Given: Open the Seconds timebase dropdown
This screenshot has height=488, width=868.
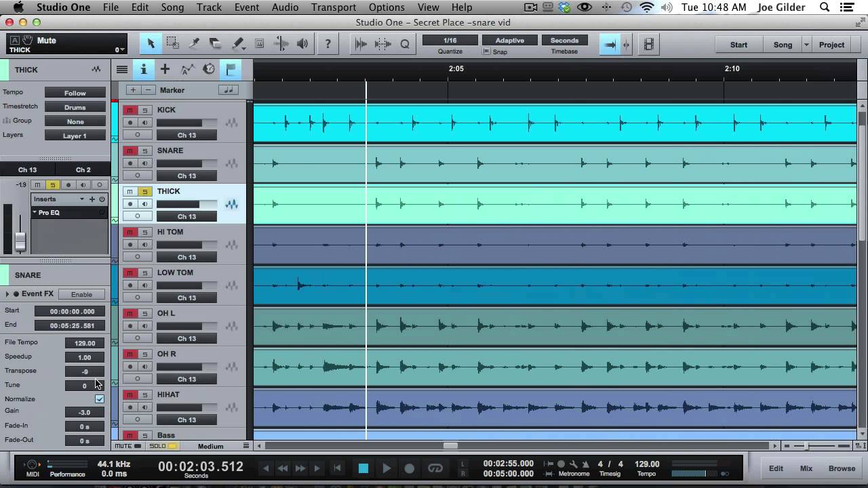Looking at the screenshot, I should click(x=564, y=41).
